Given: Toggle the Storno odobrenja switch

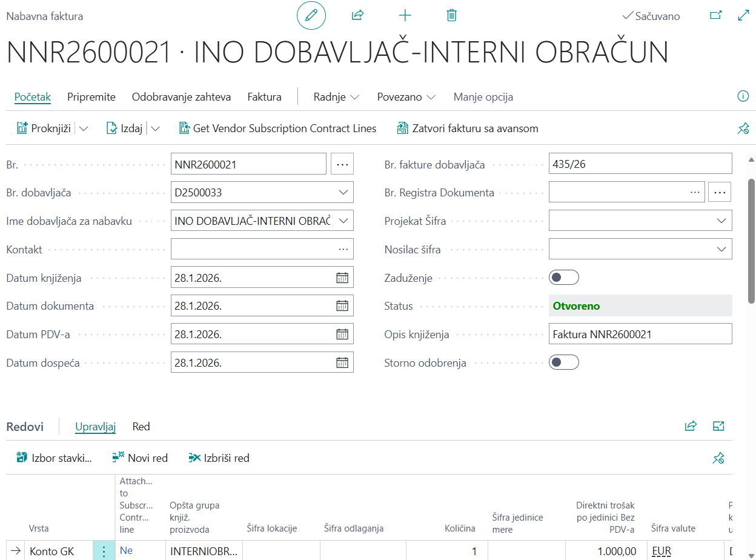Looking at the screenshot, I should (563, 362).
